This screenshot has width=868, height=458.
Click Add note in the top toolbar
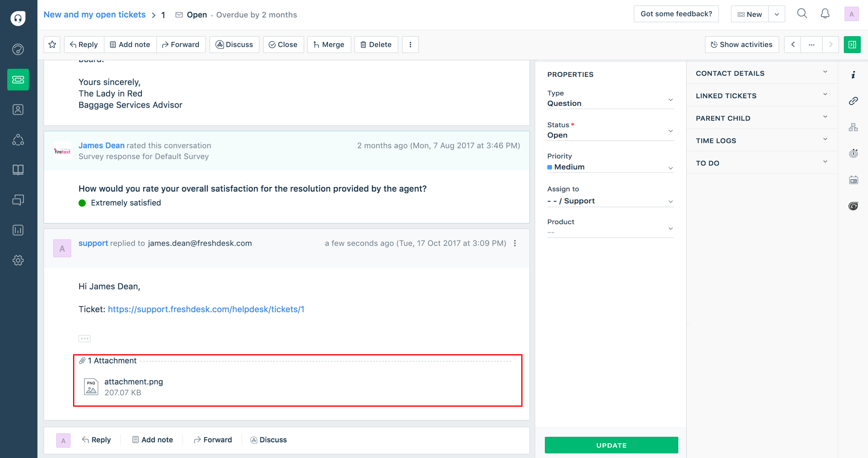coord(130,44)
